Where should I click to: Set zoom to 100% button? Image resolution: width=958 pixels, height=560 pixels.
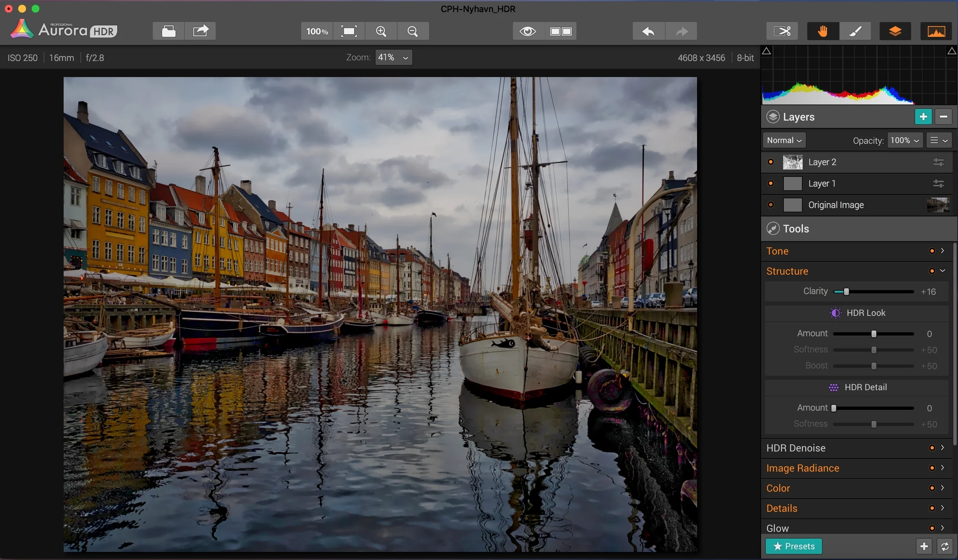[x=317, y=31]
